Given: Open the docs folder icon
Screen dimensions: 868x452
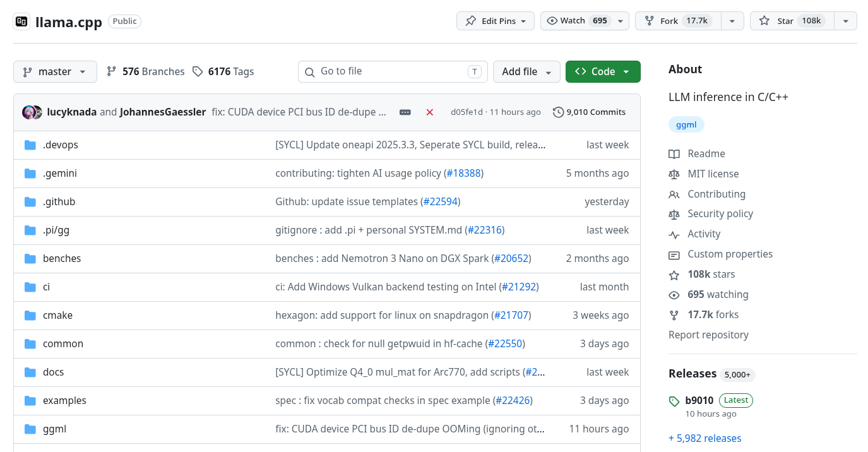Looking at the screenshot, I should (x=30, y=372).
